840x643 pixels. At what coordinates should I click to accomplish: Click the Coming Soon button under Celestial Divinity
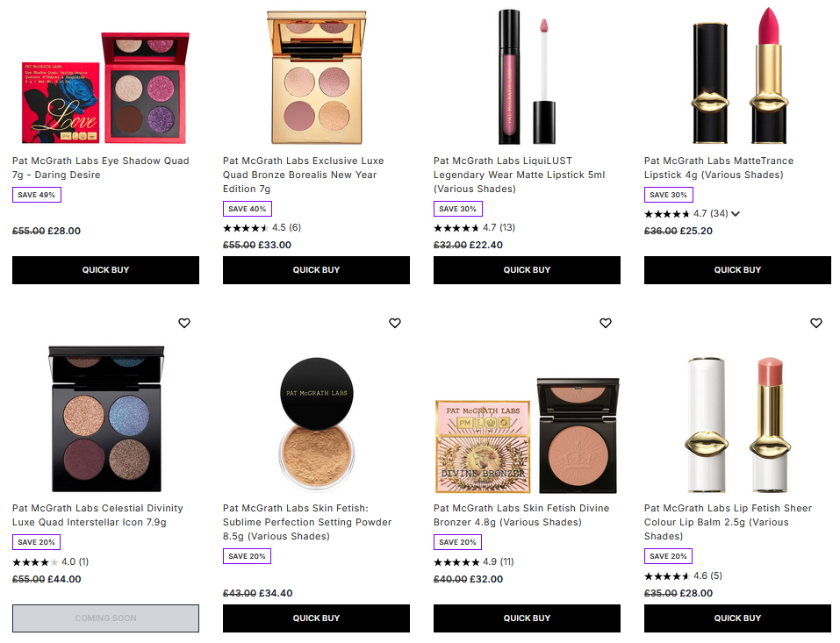click(105, 618)
